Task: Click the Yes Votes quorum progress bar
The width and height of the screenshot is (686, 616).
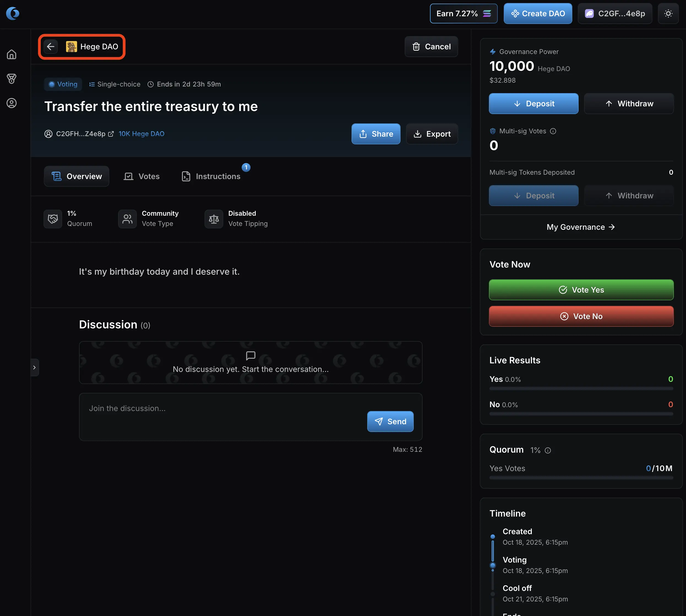Action: 581,478
